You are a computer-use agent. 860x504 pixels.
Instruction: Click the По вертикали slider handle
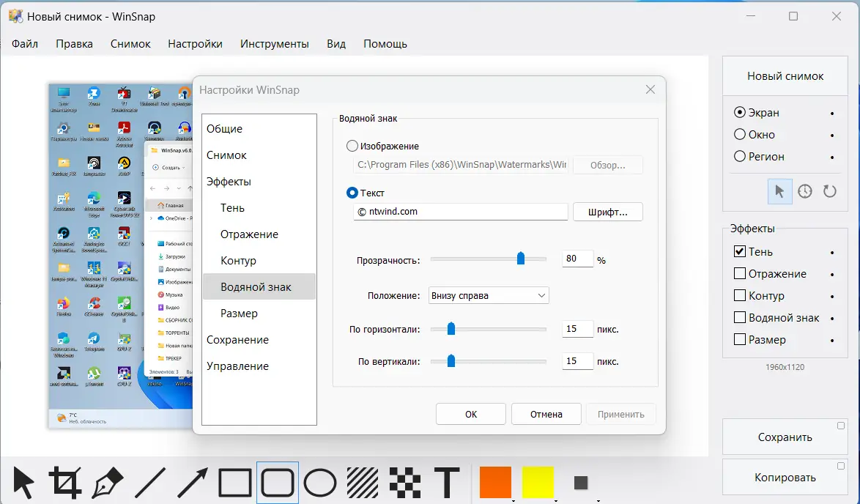(x=451, y=360)
